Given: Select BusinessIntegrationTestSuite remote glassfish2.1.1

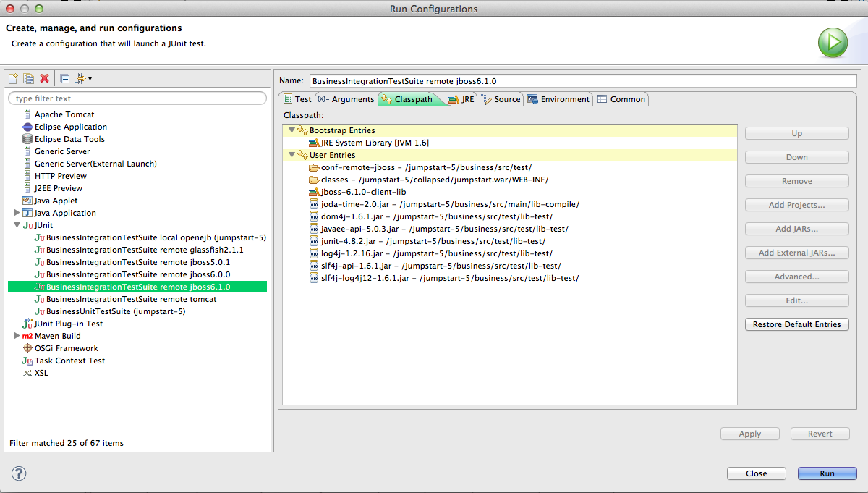Looking at the screenshot, I should [x=145, y=250].
